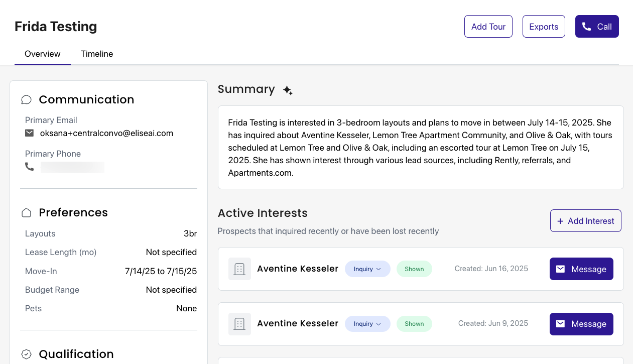
Task: Switch to the Timeline tab
Action: click(97, 54)
